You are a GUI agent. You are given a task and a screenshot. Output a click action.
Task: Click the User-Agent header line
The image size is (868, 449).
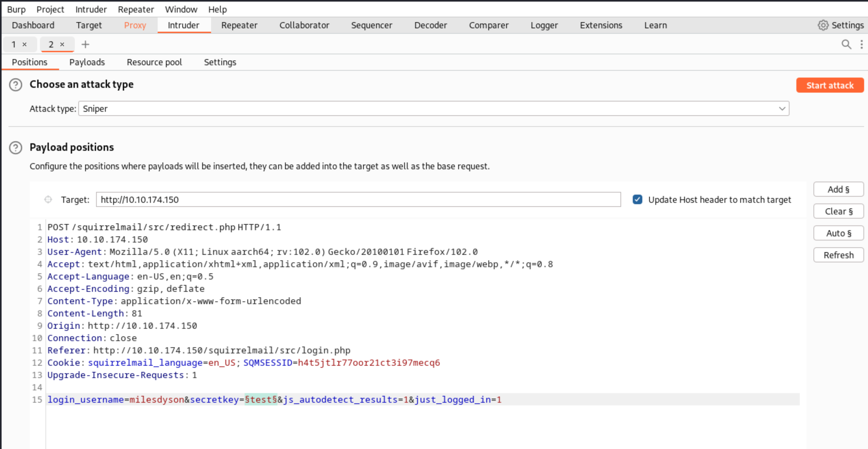[262, 252]
